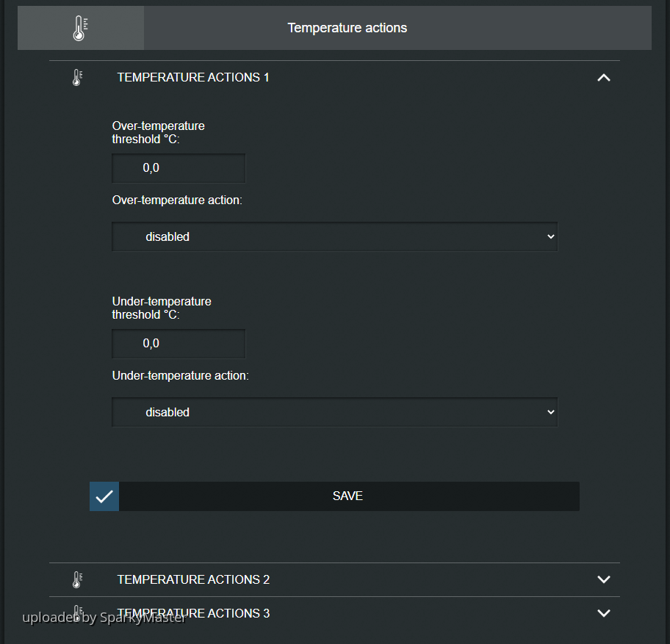Expand Temperature Actions 3 using the down chevron
The width and height of the screenshot is (670, 644).
pyautogui.click(x=604, y=613)
